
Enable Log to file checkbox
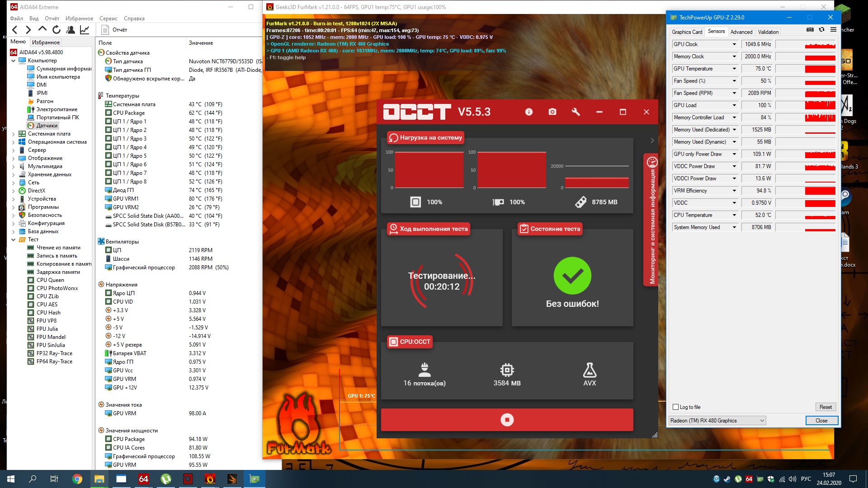pyautogui.click(x=676, y=407)
